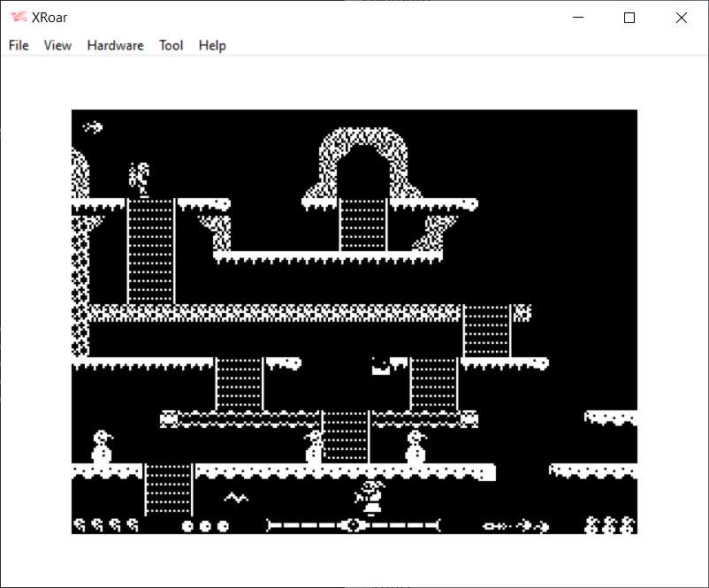This screenshot has width=709, height=588.
Task: Open the Help menu
Action: coord(212,45)
